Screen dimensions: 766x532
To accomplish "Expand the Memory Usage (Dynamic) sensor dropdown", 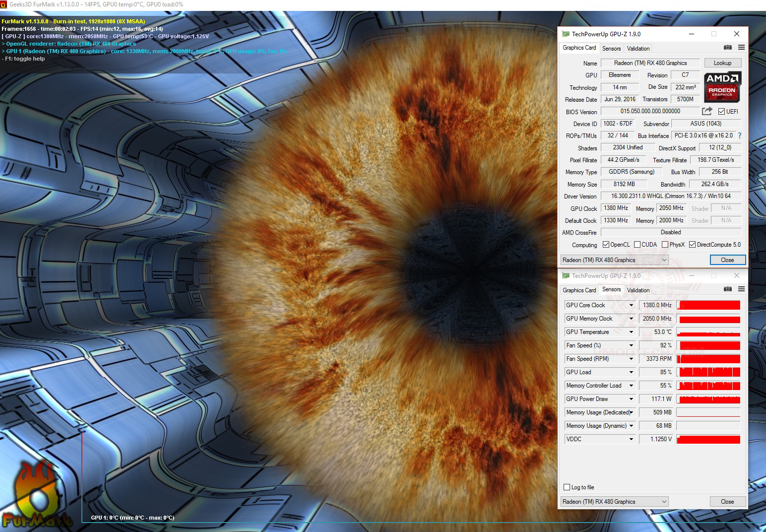I will 631,426.
